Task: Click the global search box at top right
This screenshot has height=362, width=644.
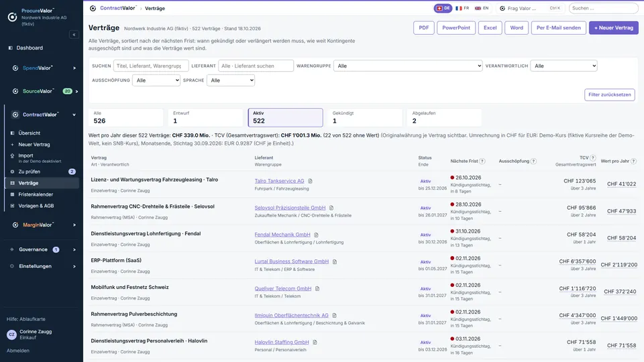Action: point(603,8)
